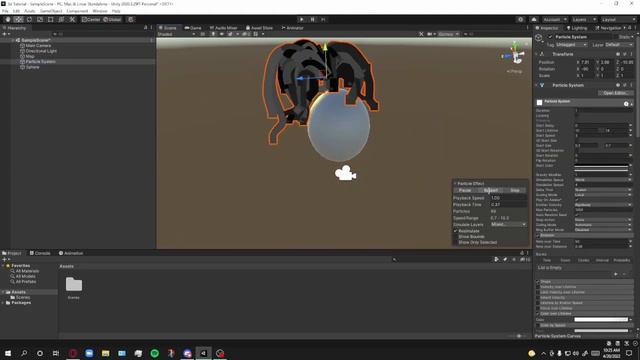Viewport: 640px width, 360px height.
Task: Switch to the Game tab
Action: coord(193,28)
